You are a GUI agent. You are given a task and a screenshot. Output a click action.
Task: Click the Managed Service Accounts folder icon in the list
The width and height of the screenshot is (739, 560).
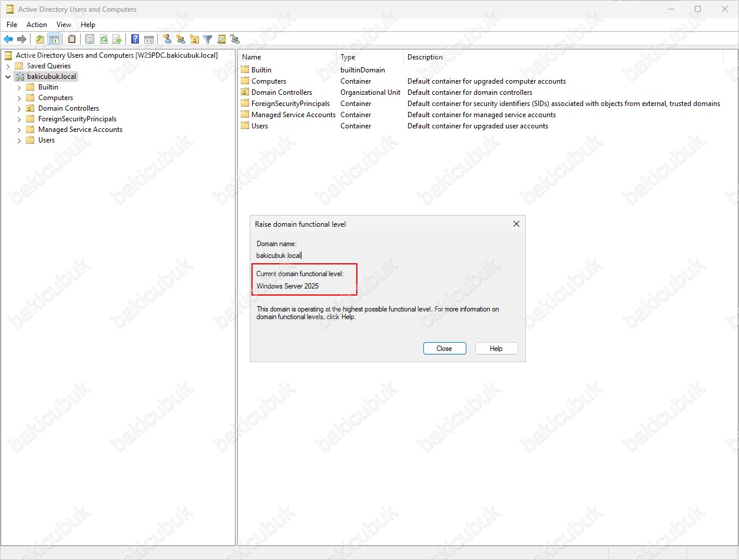246,114
